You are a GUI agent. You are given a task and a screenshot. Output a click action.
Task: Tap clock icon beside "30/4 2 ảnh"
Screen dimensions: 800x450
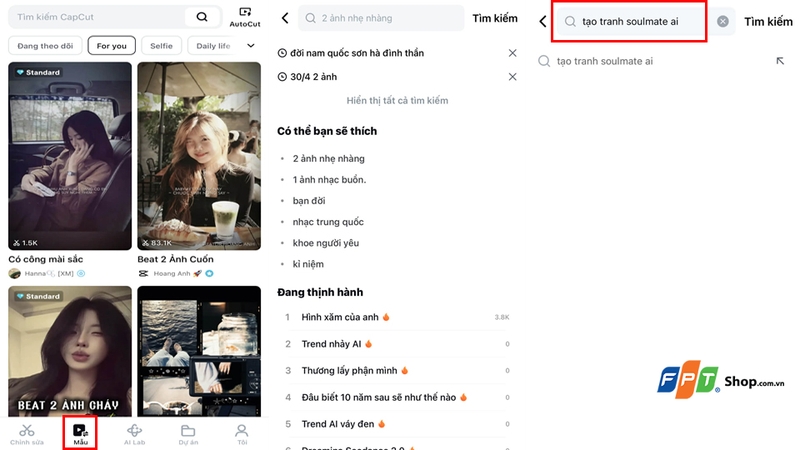pyautogui.click(x=282, y=77)
